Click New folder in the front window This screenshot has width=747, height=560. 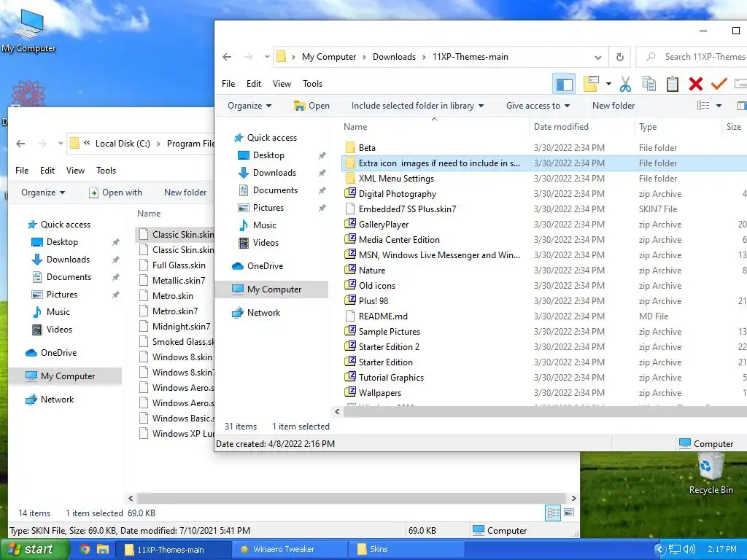pyautogui.click(x=613, y=106)
